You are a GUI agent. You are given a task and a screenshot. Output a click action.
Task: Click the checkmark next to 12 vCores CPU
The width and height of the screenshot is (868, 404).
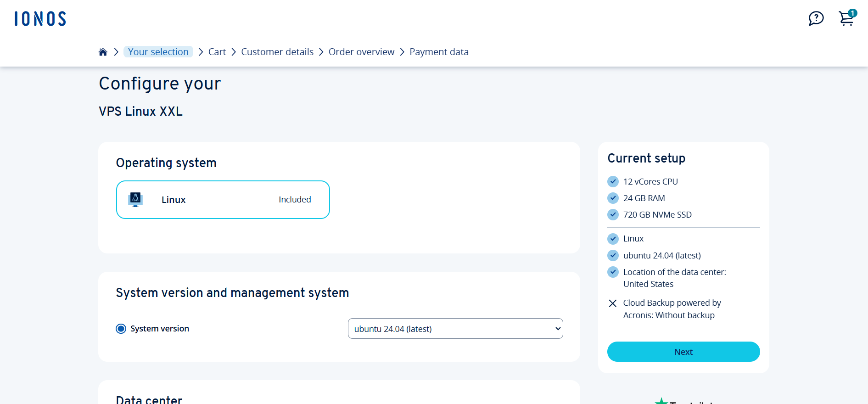[613, 182]
